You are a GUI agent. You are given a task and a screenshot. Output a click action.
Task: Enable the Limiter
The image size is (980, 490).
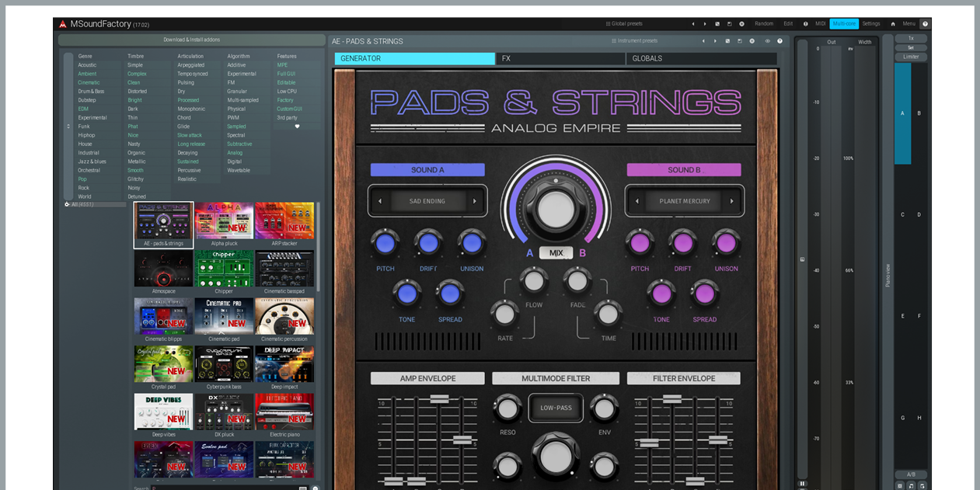coord(910,57)
